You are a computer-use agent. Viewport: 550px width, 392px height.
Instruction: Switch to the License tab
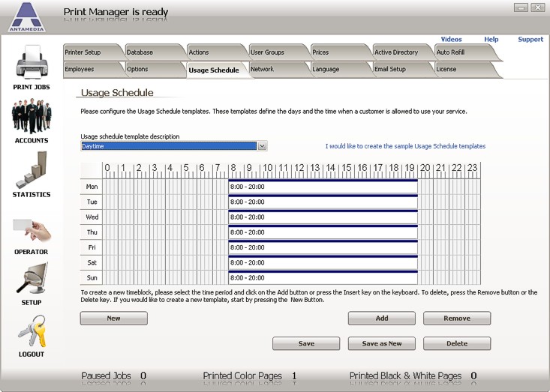463,69
